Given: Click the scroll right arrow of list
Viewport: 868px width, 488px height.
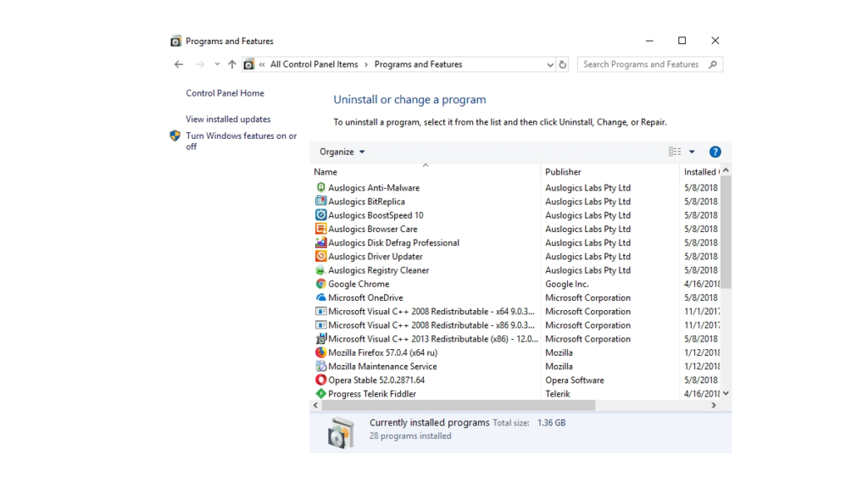Looking at the screenshot, I should [x=714, y=406].
